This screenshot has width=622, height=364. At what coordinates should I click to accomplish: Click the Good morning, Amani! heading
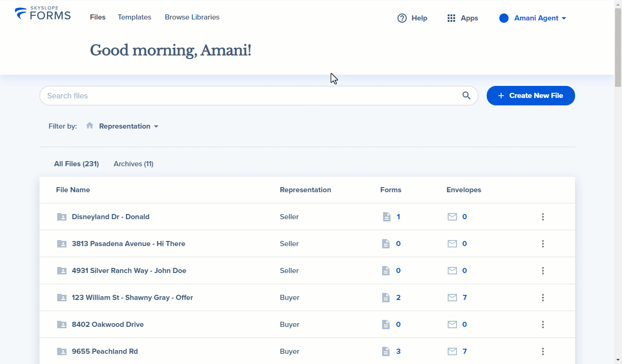[x=171, y=50]
